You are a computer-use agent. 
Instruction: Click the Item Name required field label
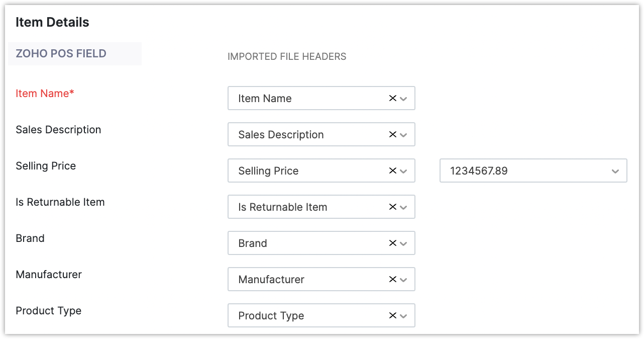[45, 94]
